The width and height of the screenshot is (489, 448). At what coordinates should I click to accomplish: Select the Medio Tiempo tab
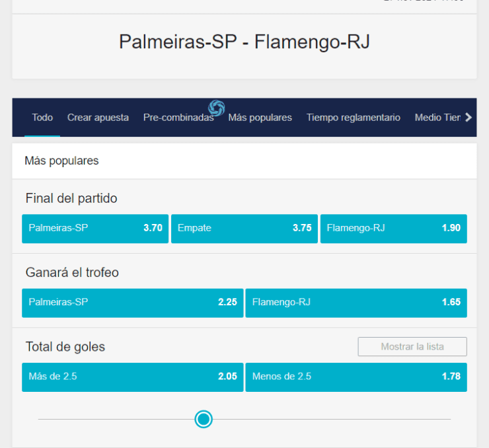pos(437,118)
